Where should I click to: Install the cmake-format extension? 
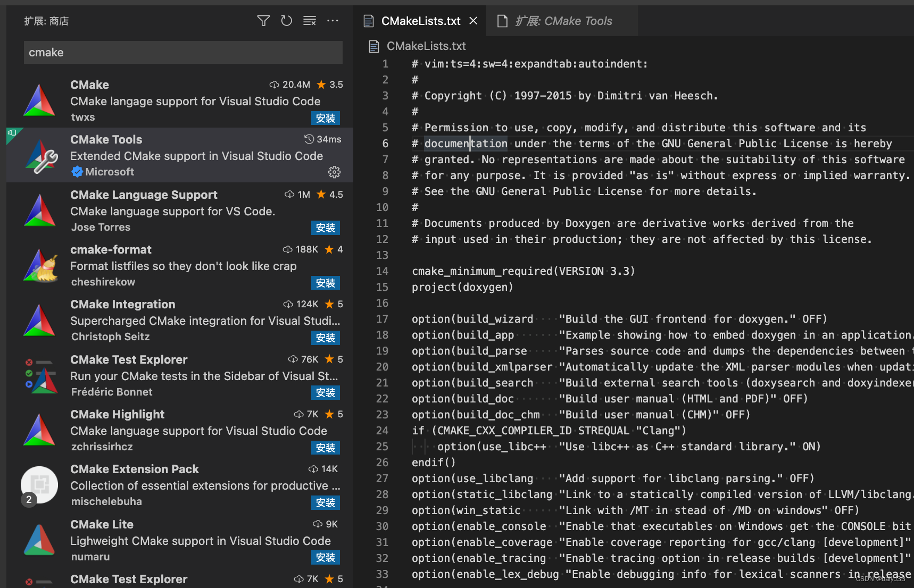pos(326,283)
